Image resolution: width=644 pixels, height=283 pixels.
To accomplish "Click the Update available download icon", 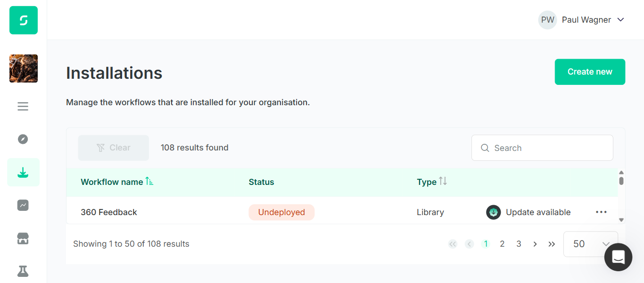I will tap(493, 212).
